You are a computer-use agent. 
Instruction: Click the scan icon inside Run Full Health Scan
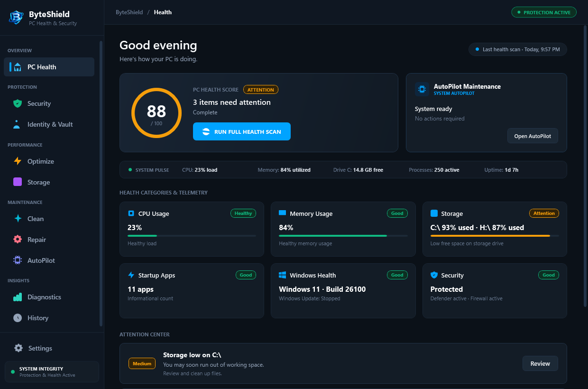pos(206,132)
